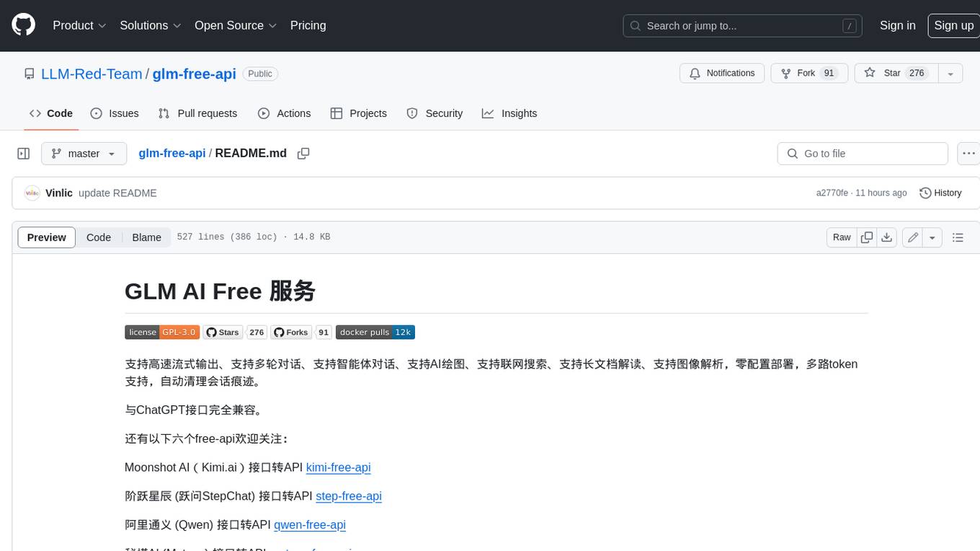
Task: Star the repository with the Star button
Action: pyautogui.click(x=895, y=73)
